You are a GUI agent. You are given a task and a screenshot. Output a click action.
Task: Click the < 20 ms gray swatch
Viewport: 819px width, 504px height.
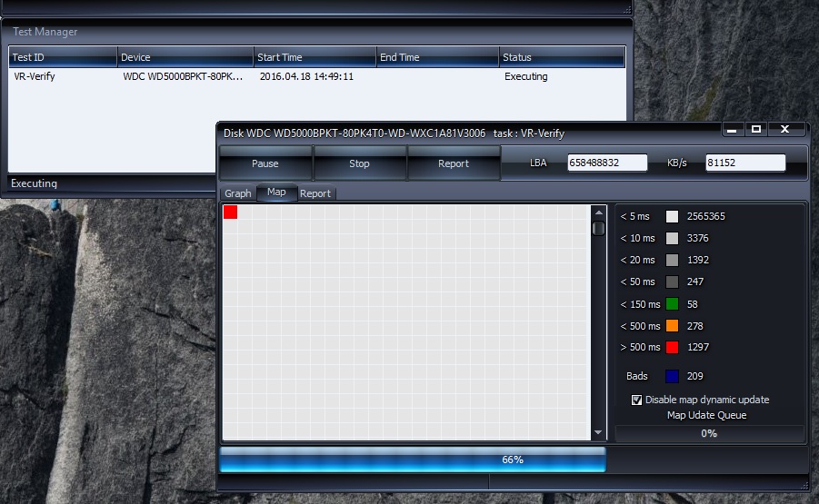(x=673, y=261)
